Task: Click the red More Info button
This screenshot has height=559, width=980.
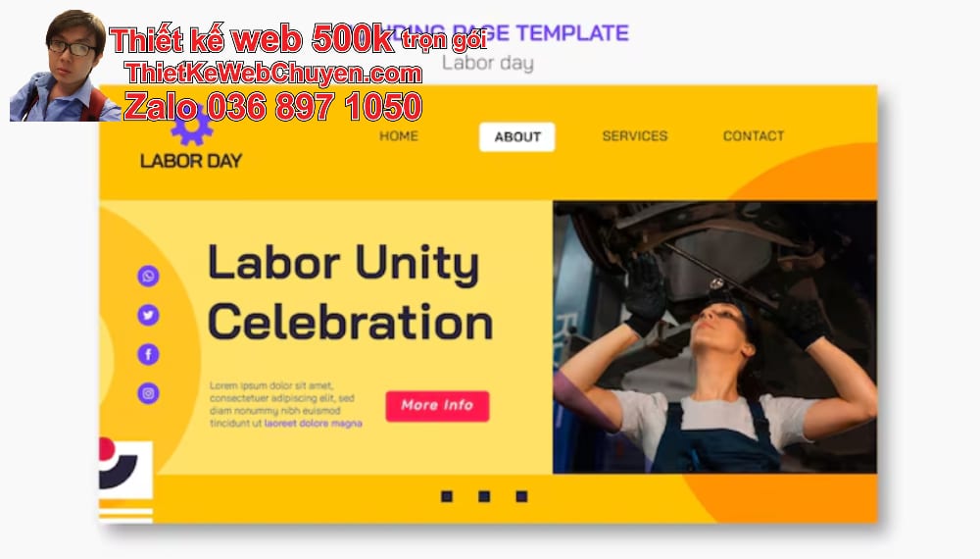Action: (x=437, y=406)
